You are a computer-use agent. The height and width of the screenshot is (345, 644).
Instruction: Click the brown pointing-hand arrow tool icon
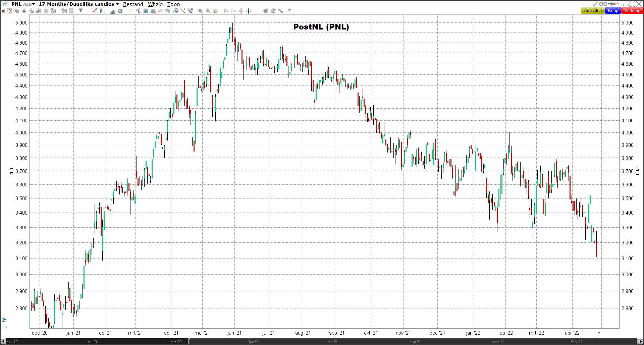(16, 11)
